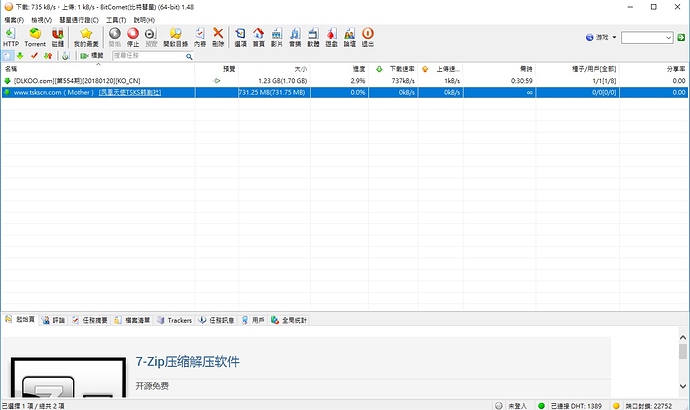Focus the task search input field
This screenshot has height=410, width=690.
[x=149, y=56]
